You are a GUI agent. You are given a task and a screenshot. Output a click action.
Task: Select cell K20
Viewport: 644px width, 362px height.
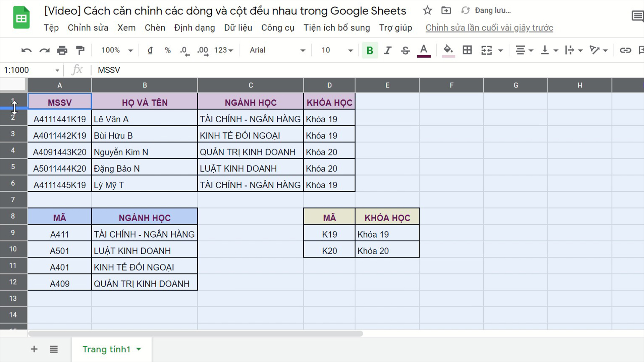click(x=329, y=250)
